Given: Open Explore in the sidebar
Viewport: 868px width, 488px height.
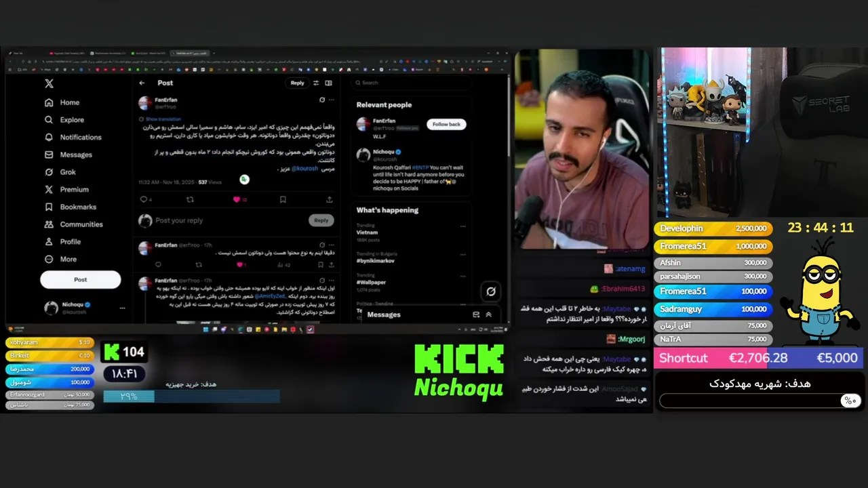Looking at the screenshot, I should [x=64, y=120].
